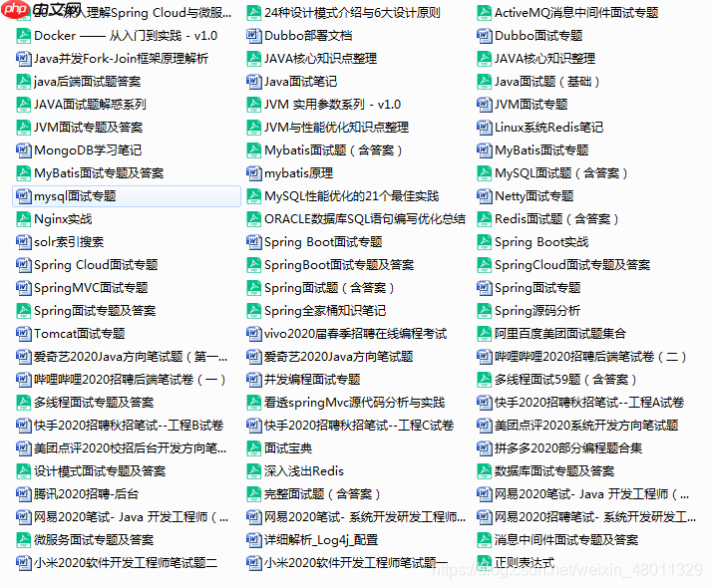Image resolution: width=712 pixels, height=588 pixels.
Task: Select file name 微服务面试专题及答案
Action: pos(94,540)
